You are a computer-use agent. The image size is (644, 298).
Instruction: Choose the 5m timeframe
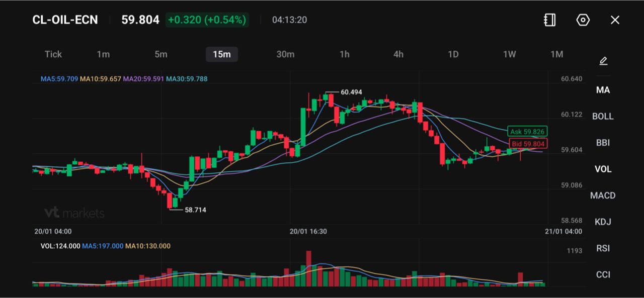point(161,54)
